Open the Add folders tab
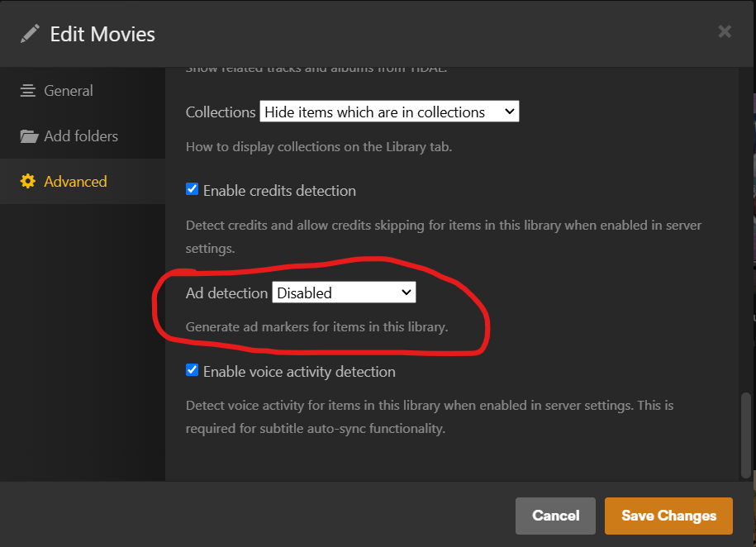 point(81,136)
